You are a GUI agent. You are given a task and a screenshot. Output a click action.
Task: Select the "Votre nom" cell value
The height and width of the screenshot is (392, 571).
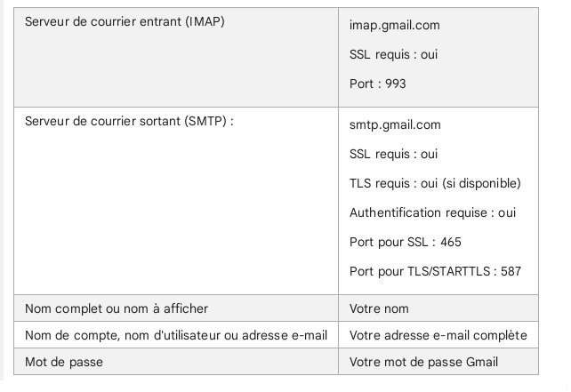pos(378,308)
